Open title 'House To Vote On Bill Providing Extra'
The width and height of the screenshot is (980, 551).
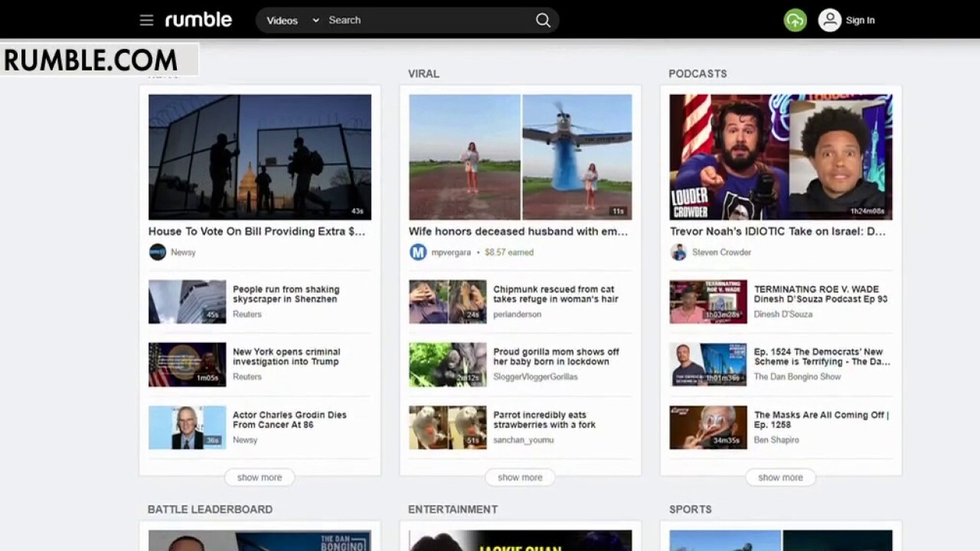pyautogui.click(x=256, y=231)
